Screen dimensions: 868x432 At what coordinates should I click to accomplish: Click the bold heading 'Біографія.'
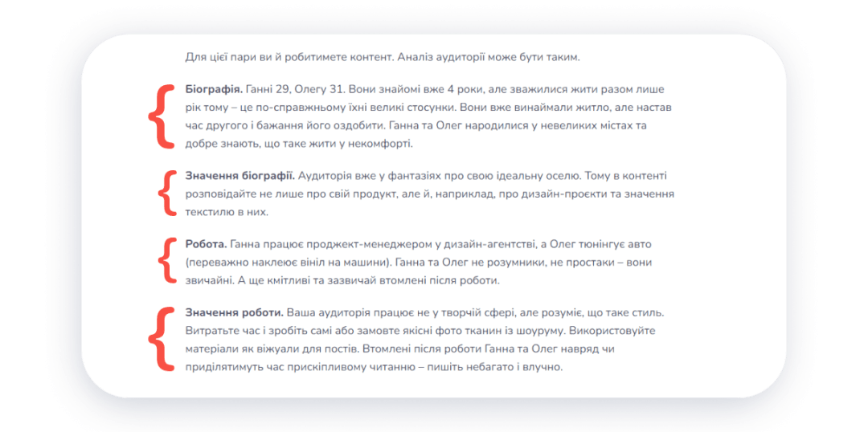213,90
